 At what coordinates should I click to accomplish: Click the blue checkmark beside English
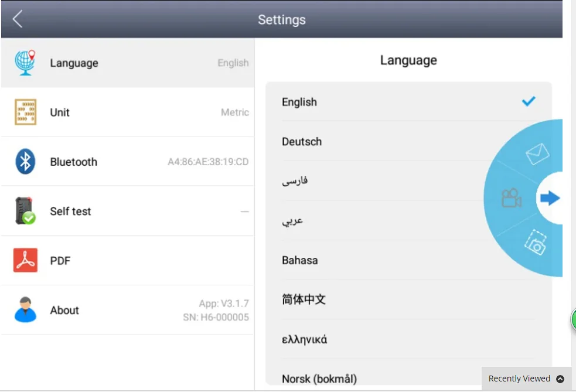[x=529, y=101]
